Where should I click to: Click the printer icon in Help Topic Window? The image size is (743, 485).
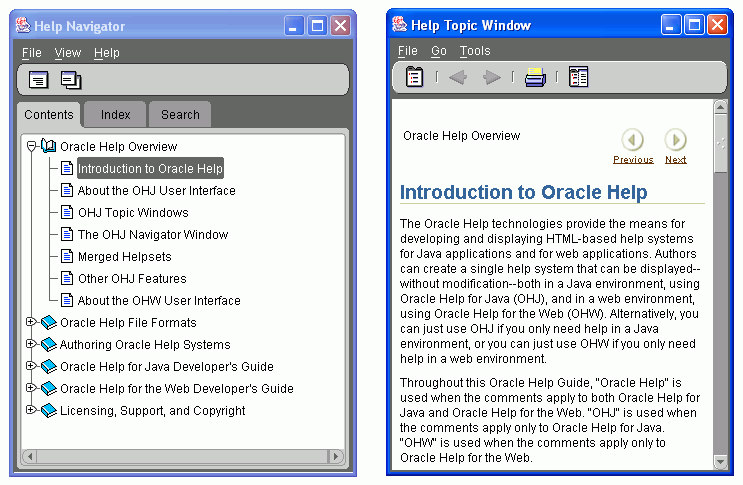(x=535, y=77)
